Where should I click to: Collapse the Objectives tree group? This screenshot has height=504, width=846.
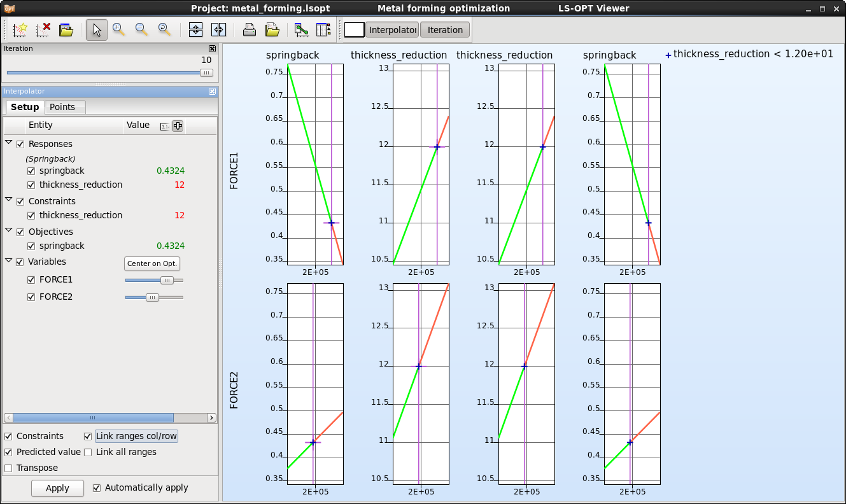point(9,231)
